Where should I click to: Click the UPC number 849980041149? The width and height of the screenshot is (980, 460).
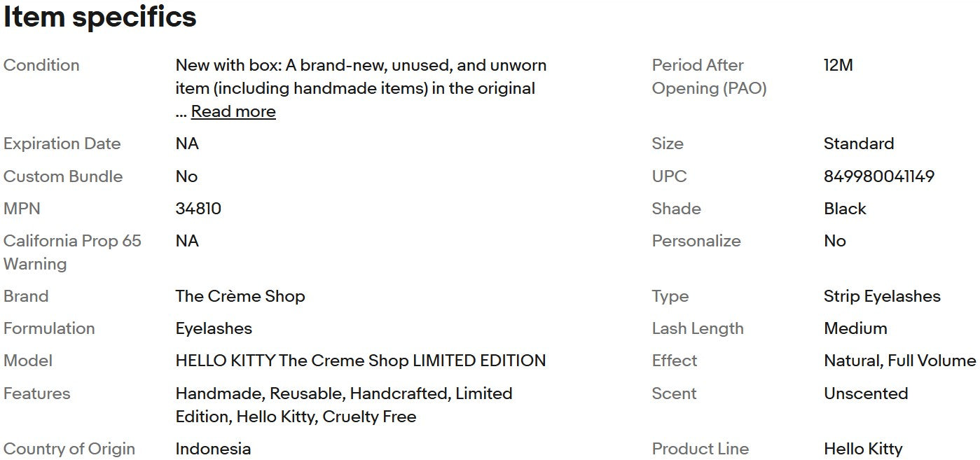pos(878,176)
